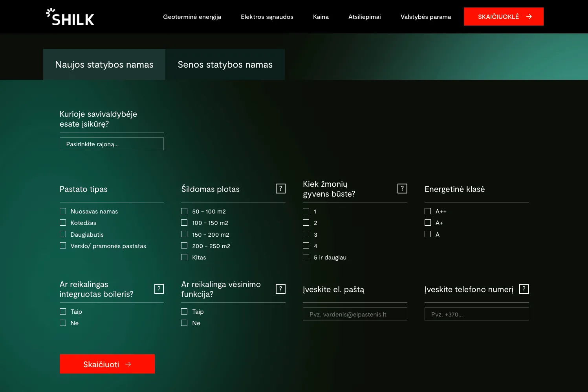The height and width of the screenshot is (392, 588).
Task: Click help icon next to telefono numerį
Action: pos(524,289)
